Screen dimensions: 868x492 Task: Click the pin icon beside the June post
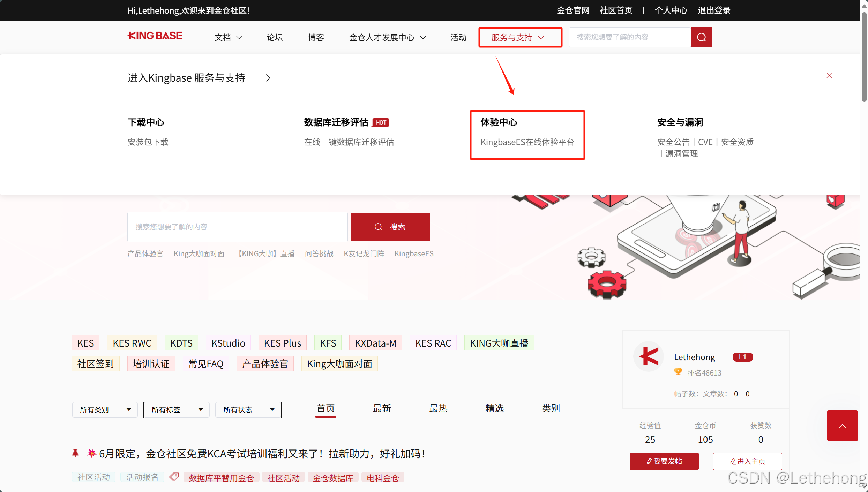pyautogui.click(x=75, y=453)
